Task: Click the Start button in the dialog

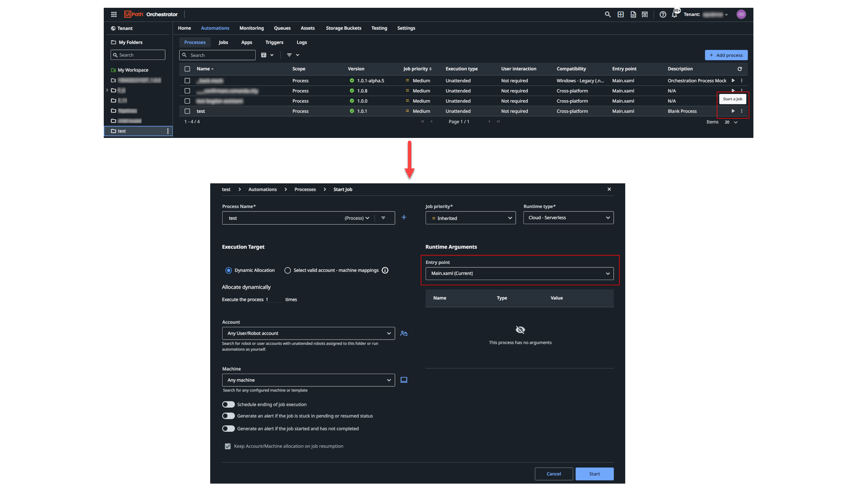Action: 594,474
